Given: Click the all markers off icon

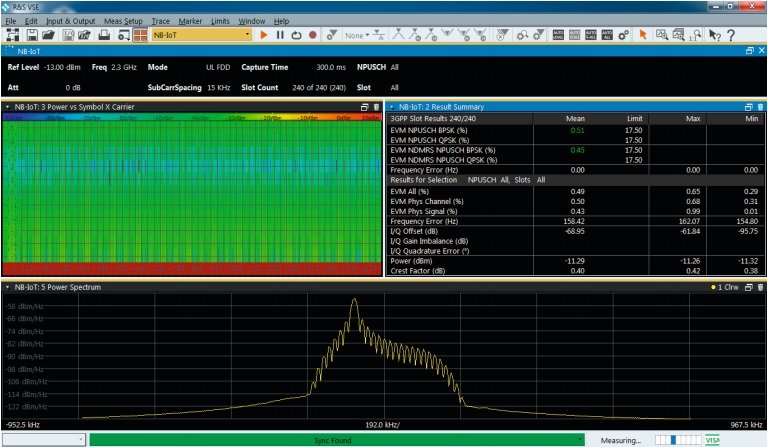Looking at the screenshot, I should coord(502,35).
